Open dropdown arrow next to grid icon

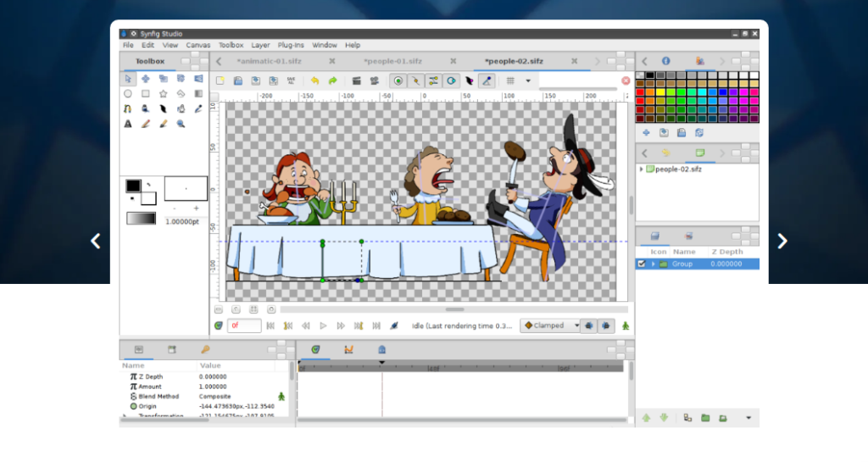click(x=528, y=81)
